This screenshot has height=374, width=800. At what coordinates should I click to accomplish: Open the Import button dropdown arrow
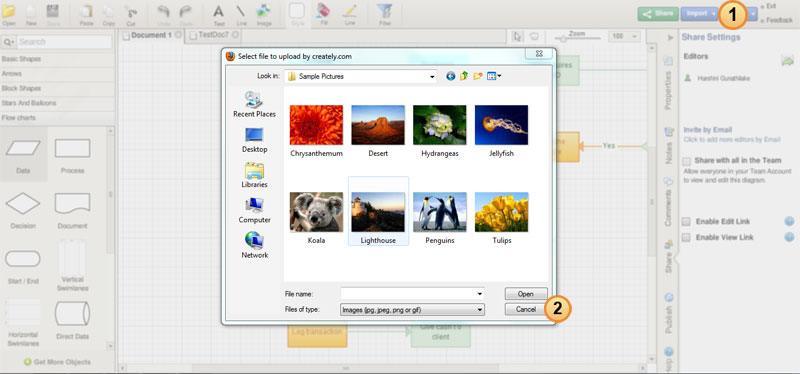[x=713, y=14]
